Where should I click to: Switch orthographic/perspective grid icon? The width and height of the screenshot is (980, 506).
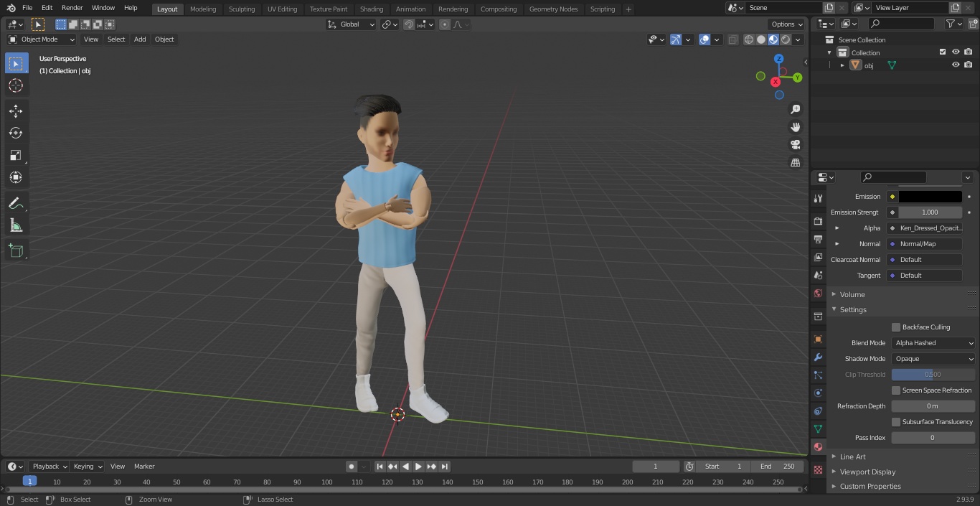[795, 163]
